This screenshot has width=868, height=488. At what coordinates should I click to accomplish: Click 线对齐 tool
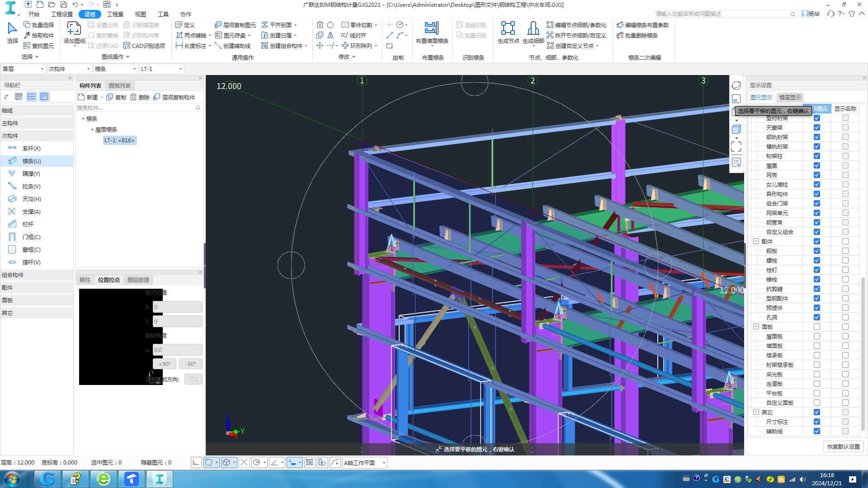pos(354,35)
